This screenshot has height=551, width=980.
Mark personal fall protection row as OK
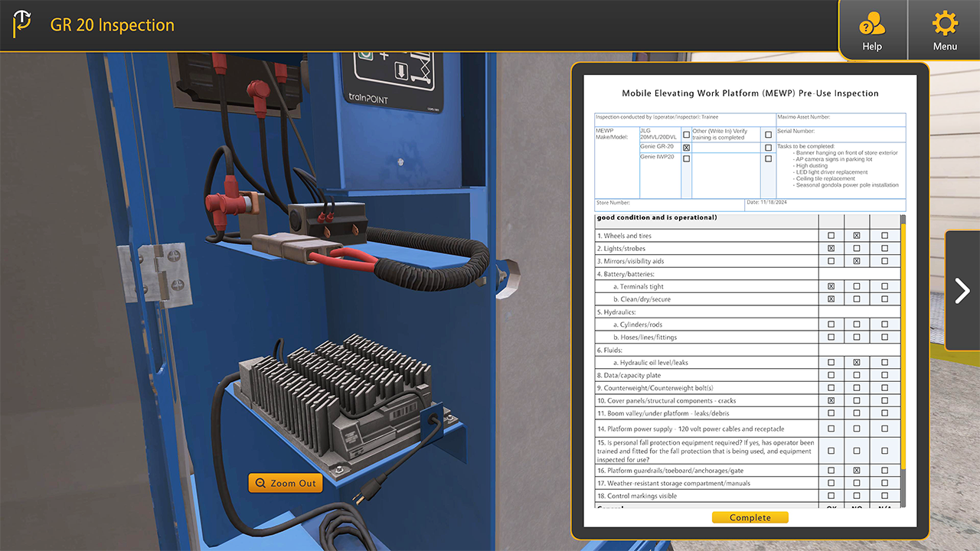tap(831, 451)
